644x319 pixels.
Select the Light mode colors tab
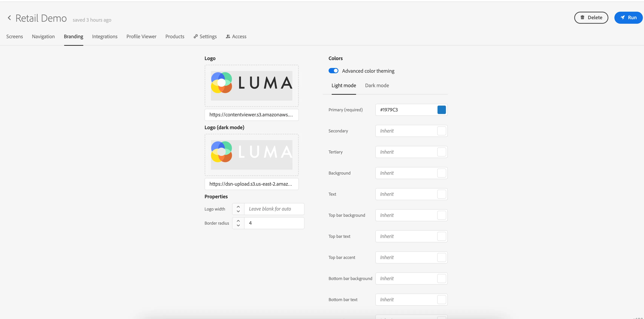343,85
